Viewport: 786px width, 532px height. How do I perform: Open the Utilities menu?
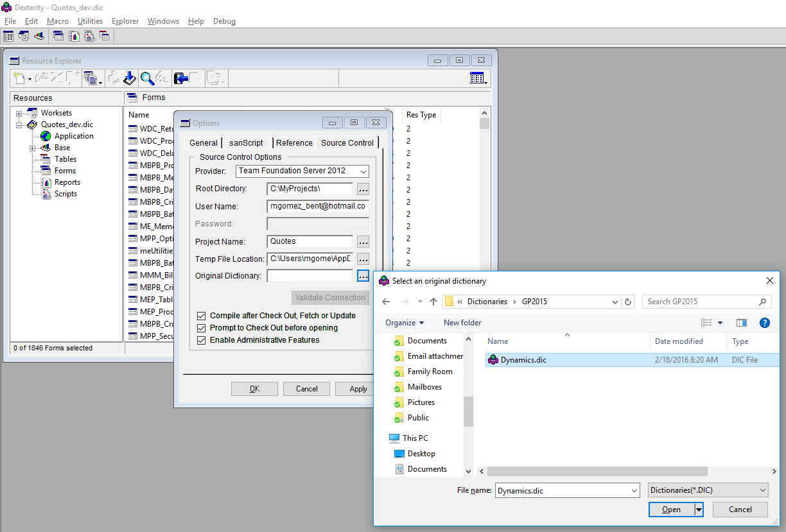pyautogui.click(x=90, y=21)
